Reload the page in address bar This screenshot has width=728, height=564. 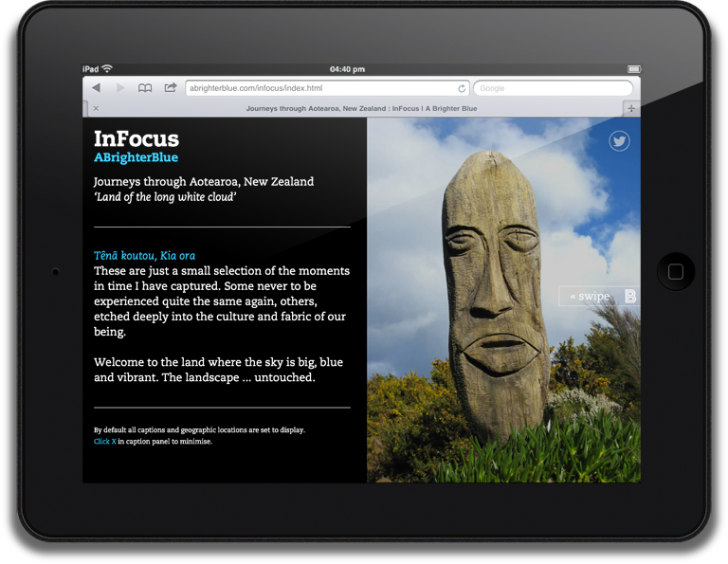[x=462, y=88]
